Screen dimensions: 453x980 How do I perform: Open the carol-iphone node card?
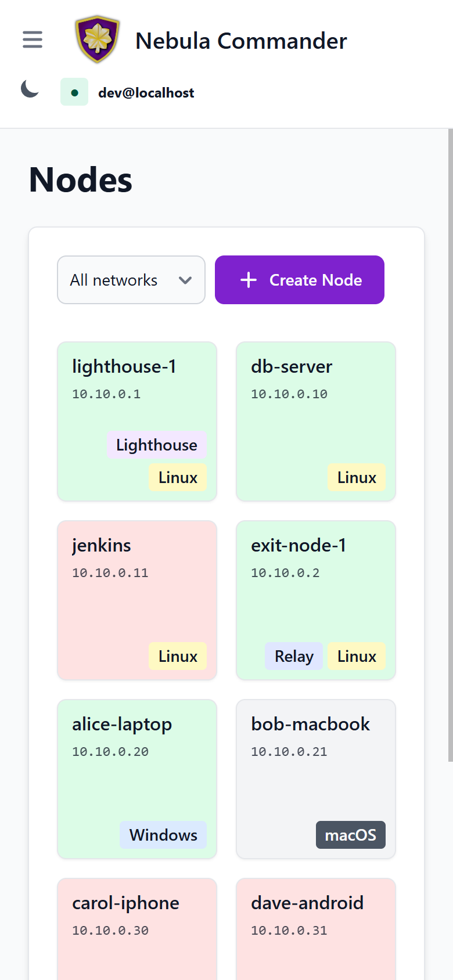137,929
